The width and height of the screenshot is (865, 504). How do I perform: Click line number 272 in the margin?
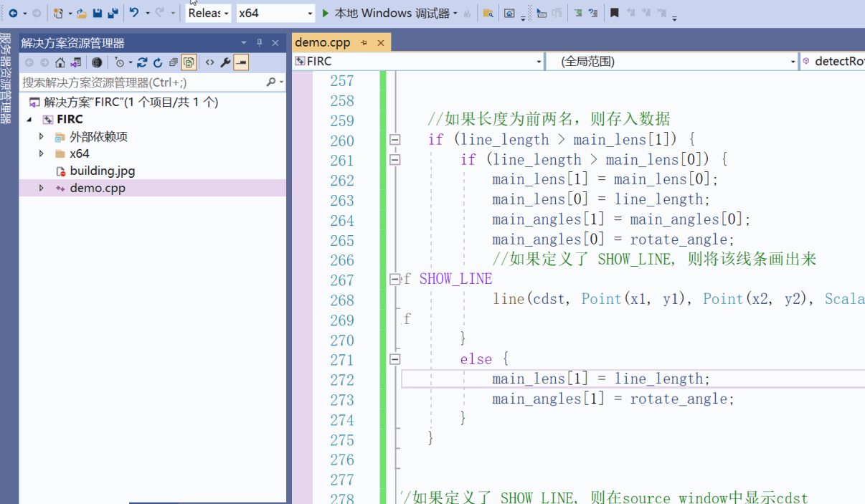coord(342,379)
